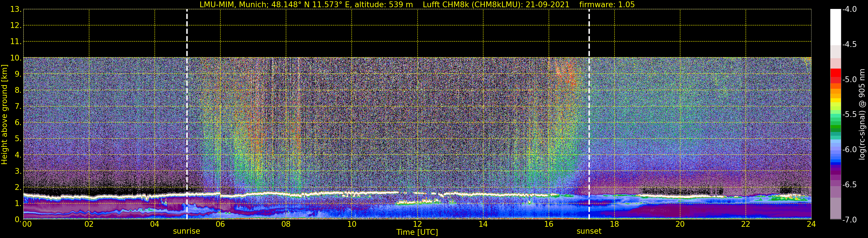This screenshot has width=868, height=238.
Task: Click the time axis tick '14'
Action: 483,224
